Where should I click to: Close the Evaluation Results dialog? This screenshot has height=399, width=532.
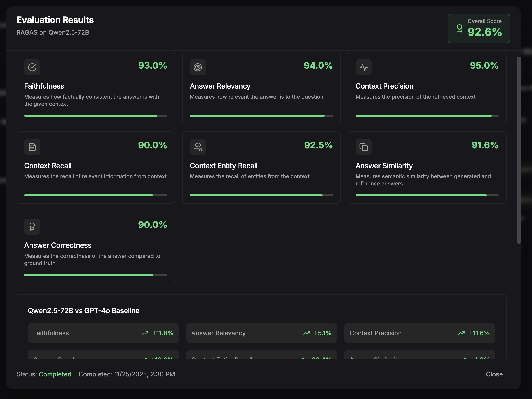point(494,374)
